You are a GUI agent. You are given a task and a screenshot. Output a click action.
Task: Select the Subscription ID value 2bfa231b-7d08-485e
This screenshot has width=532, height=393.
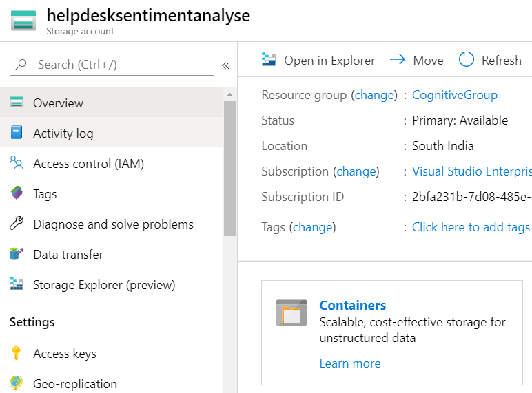(472, 197)
